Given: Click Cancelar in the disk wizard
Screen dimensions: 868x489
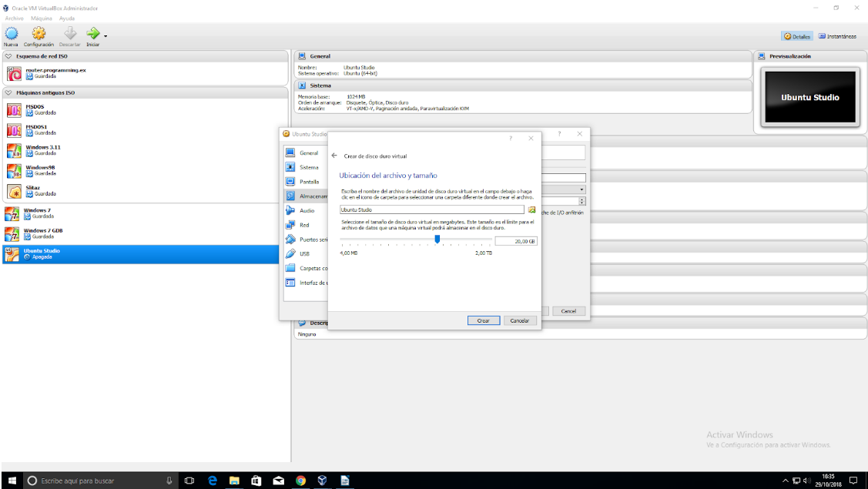Looking at the screenshot, I should [521, 320].
